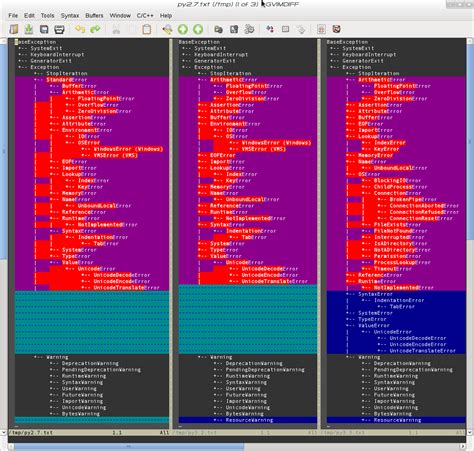Click TimeoutError in the right pane

tap(392, 269)
